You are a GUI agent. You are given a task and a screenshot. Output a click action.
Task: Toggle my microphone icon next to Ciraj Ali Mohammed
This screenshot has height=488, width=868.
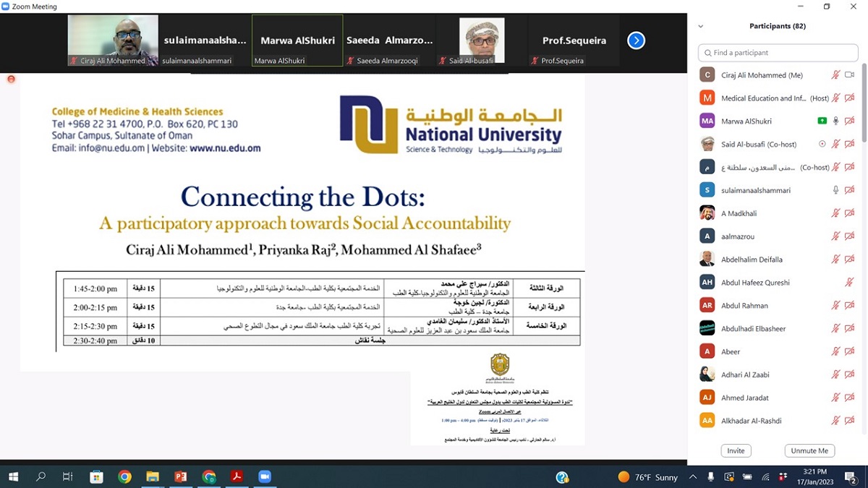click(835, 75)
